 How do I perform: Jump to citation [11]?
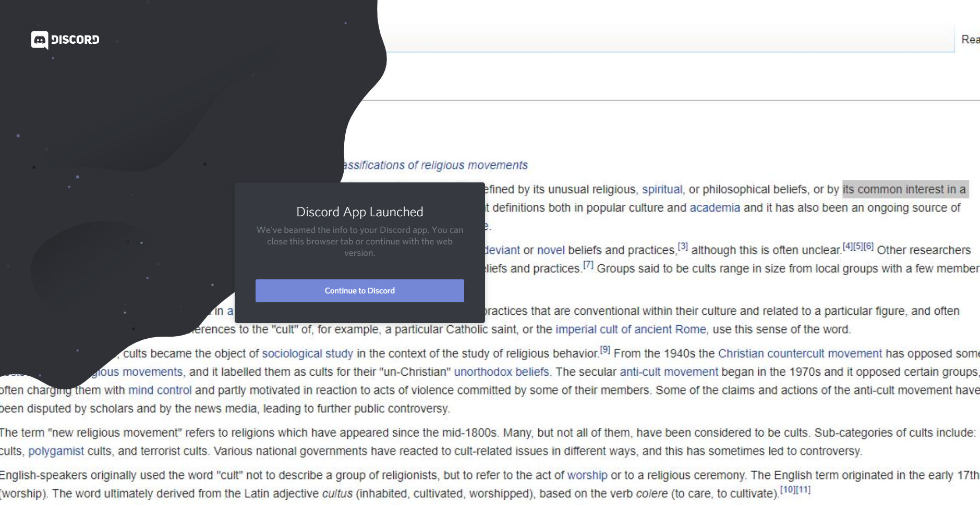pyautogui.click(x=803, y=490)
